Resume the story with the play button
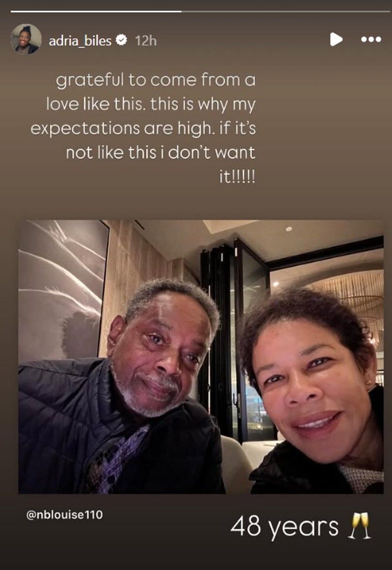392x570 pixels. tap(336, 39)
